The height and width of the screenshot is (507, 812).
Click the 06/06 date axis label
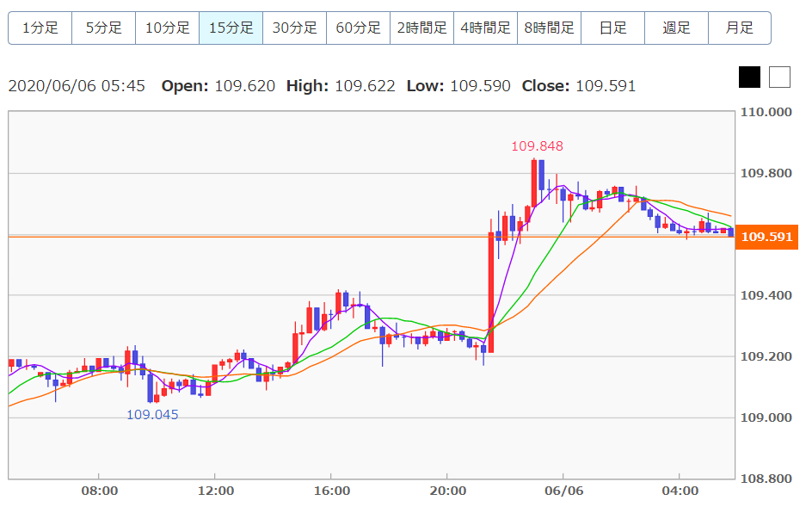coord(564,491)
